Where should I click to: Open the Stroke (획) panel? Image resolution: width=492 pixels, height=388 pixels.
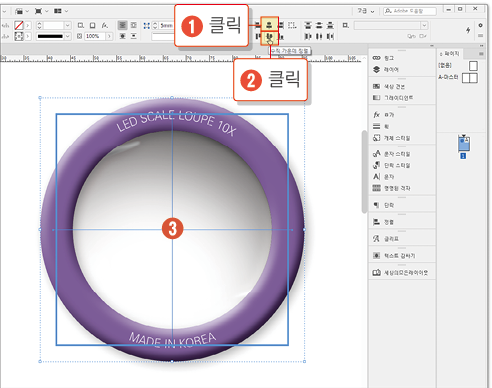tap(402, 126)
